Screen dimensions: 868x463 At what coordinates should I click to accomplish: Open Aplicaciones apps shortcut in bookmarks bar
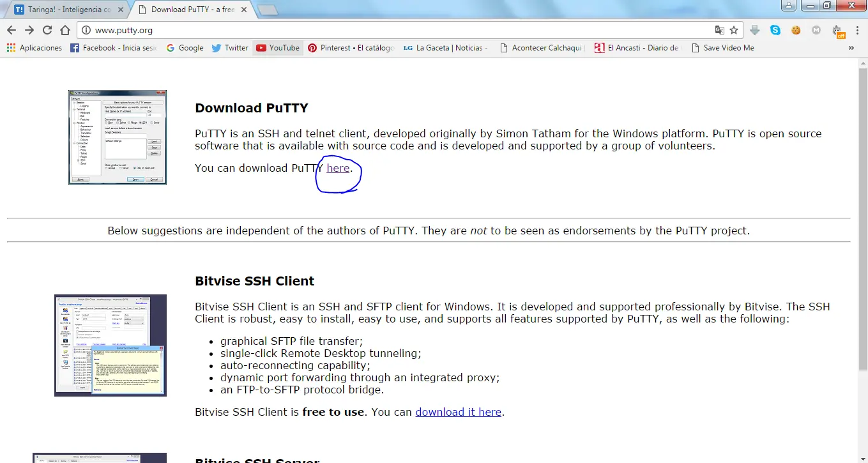click(x=34, y=48)
